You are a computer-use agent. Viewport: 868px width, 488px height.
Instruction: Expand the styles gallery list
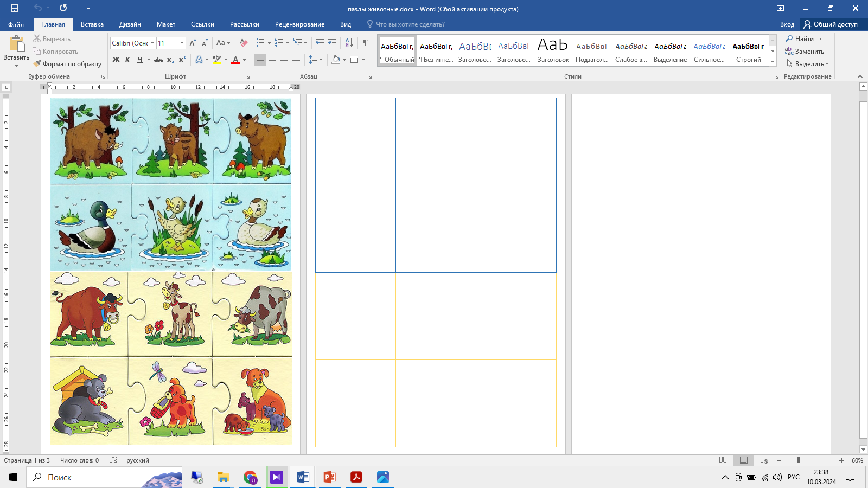(773, 62)
